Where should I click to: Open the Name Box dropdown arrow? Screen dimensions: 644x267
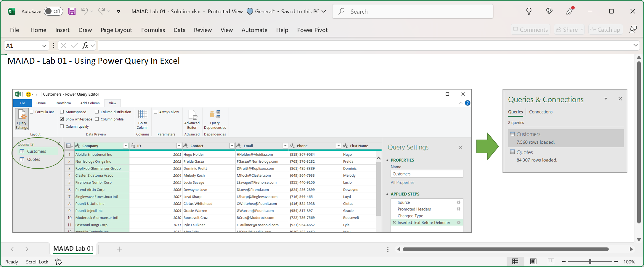coord(44,46)
